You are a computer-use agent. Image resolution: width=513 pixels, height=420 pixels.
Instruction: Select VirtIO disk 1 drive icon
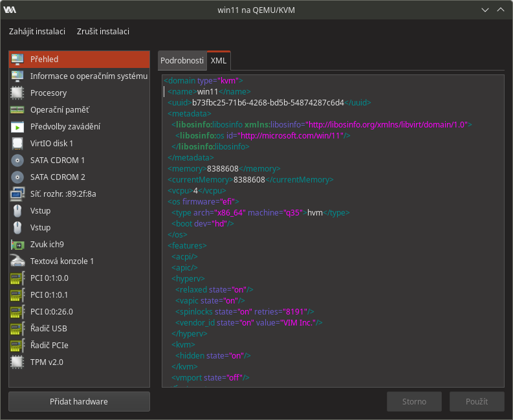(17, 144)
